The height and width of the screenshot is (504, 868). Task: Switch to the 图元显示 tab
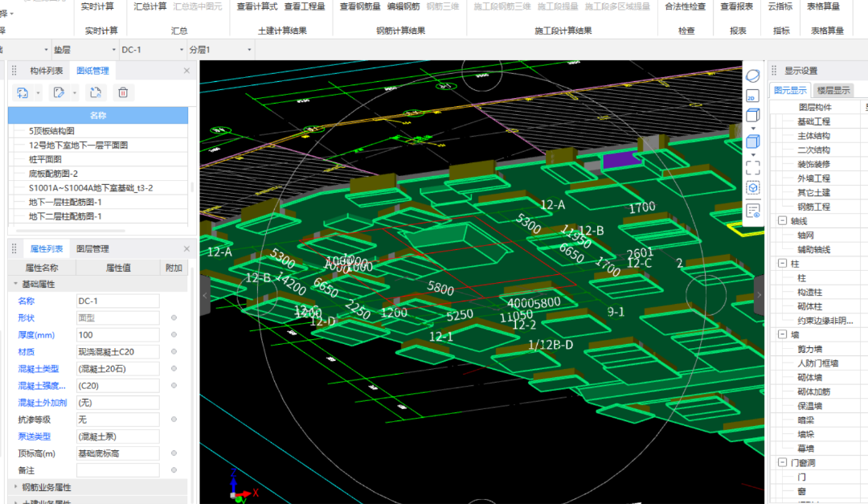[x=790, y=90]
